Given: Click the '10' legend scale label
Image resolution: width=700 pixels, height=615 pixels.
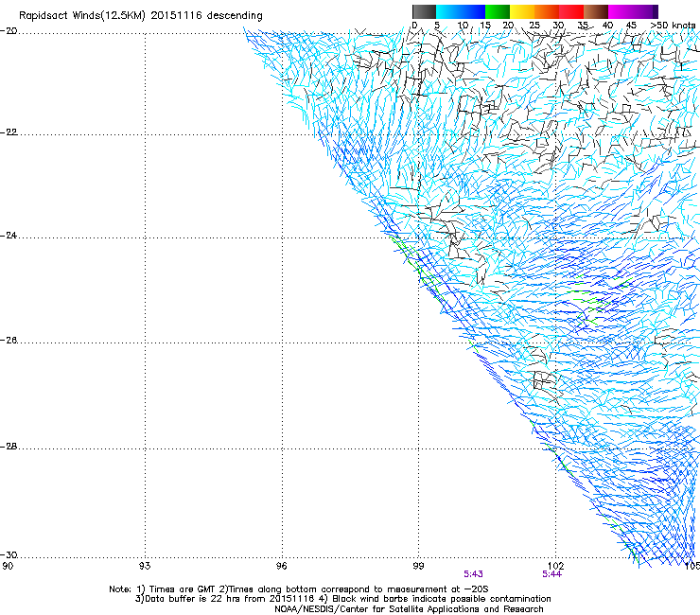Looking at the screenshot, I should click(463, 26).
